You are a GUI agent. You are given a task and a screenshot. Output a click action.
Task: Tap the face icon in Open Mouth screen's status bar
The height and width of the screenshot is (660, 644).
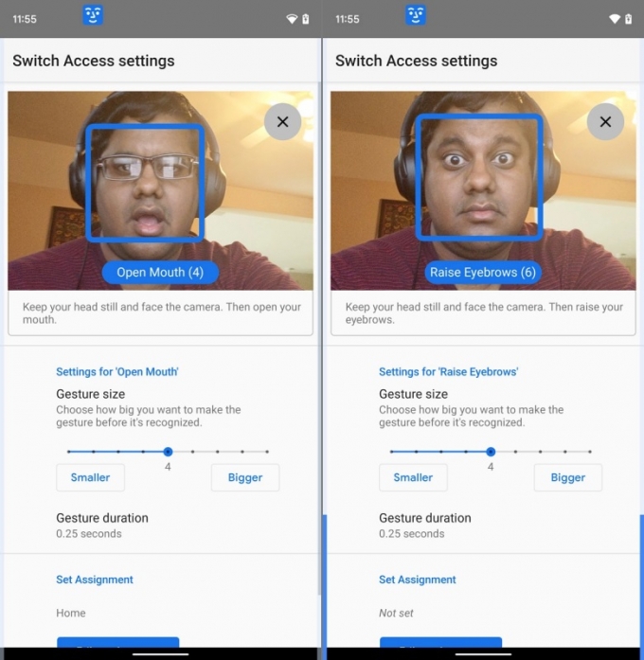pos(92,15)
